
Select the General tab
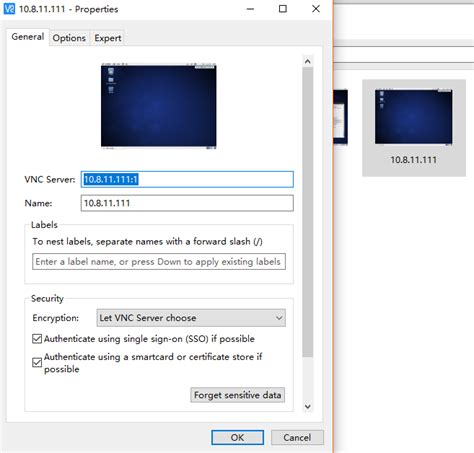point(28,37)
